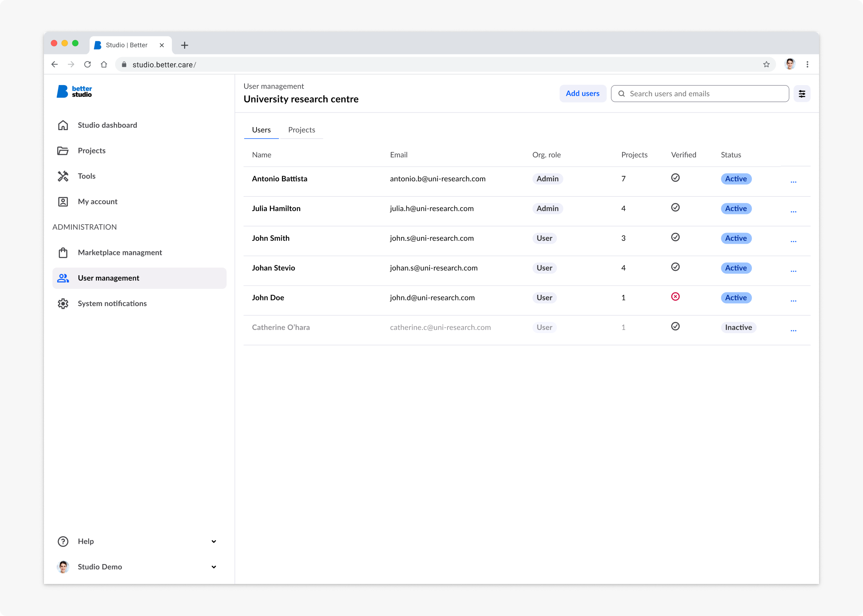Open row actions menu for John Smith
Image resolution: width=863 pixels, height=616 pixels.
pos(793,241)
